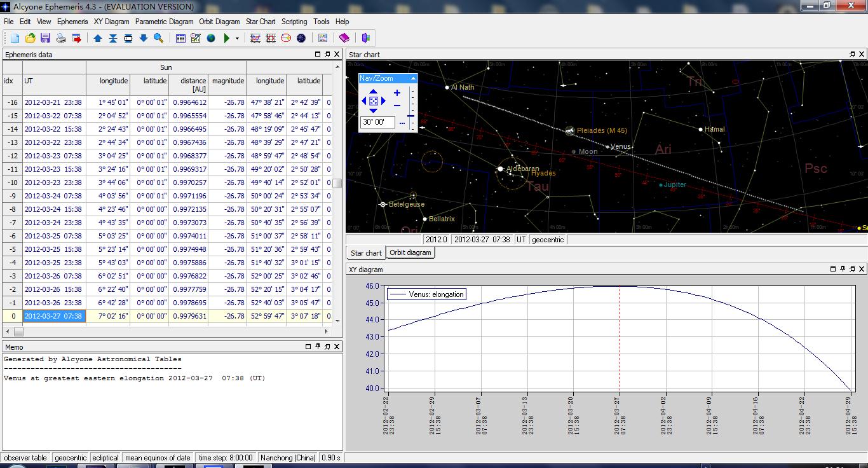The height and width of the screenshot is (468, 868).
Task: Click the clock with chart toolbar icon
Action: (x=196, y=38)
